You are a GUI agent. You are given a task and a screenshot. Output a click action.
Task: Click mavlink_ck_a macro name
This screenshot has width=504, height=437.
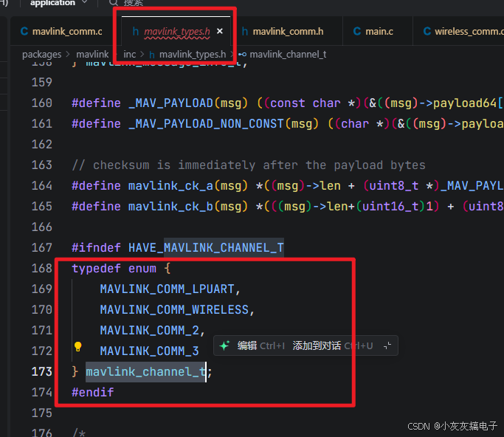[x=170, y=186]
